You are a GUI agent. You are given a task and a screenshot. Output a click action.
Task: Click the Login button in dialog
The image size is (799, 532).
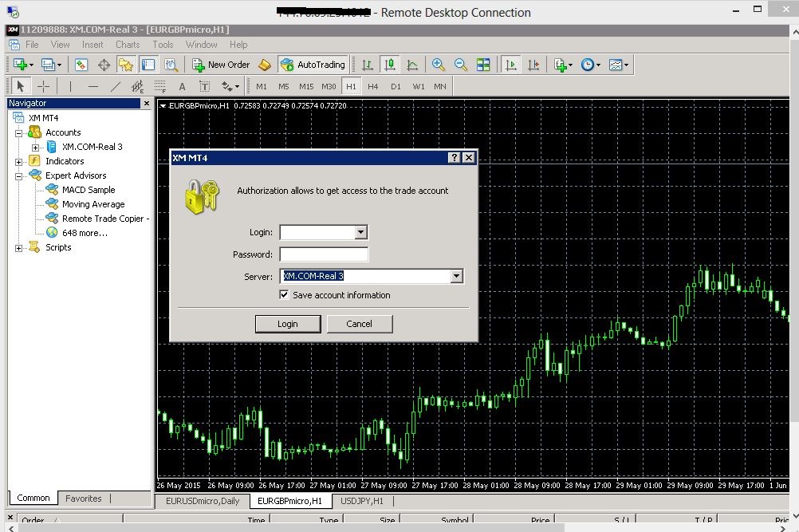[x=288, y=324]
